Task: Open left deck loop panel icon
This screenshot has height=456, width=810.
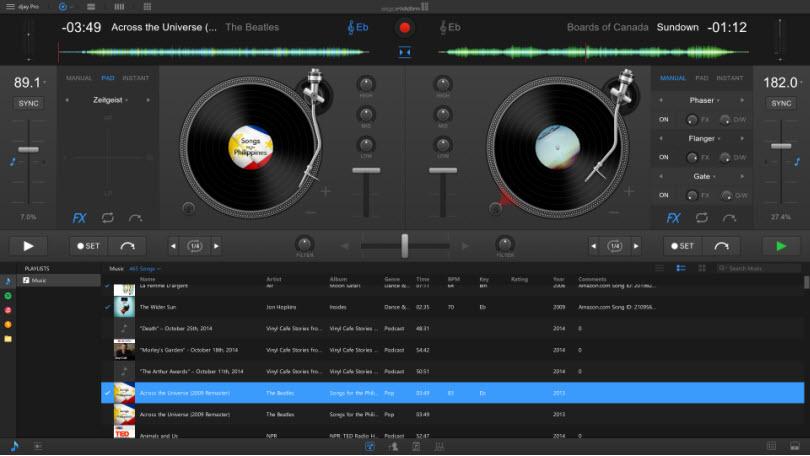Action: point(107,218)
